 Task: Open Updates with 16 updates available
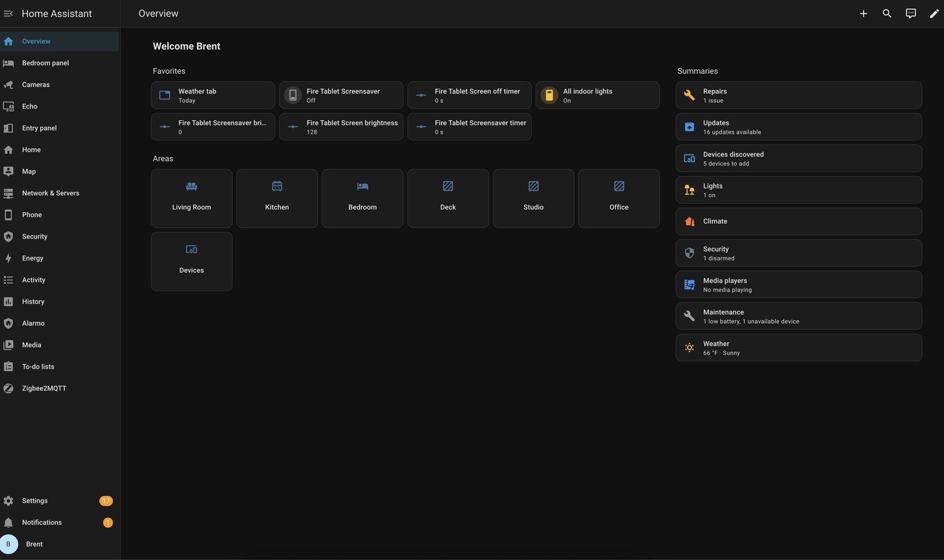click(x=799, y=127)
